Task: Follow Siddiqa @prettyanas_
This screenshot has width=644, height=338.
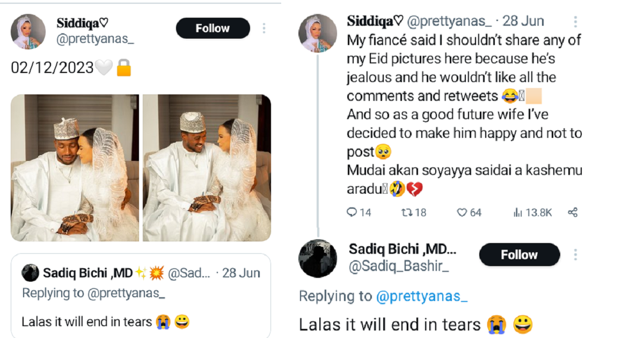Action: coord(213,28)
